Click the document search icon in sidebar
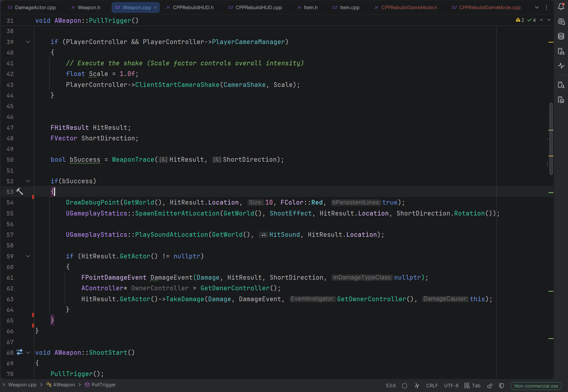The height and width of the screenshot is (392, 568). point(561,85)
